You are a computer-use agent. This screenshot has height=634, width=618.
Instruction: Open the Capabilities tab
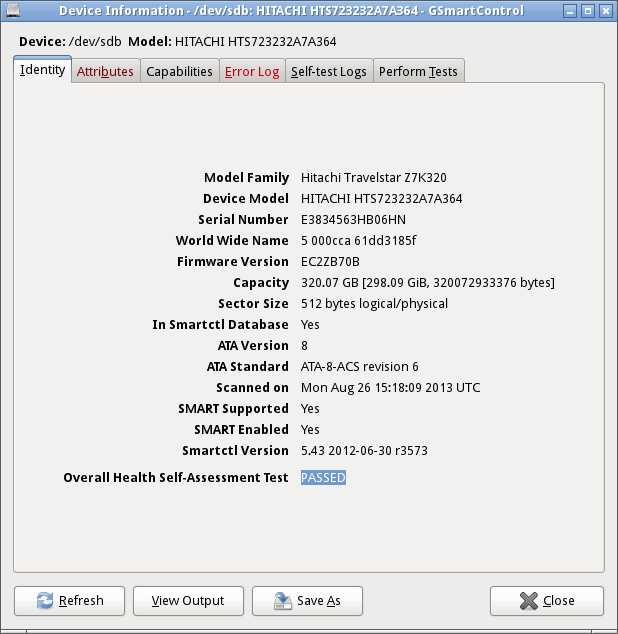coord(179,71)
